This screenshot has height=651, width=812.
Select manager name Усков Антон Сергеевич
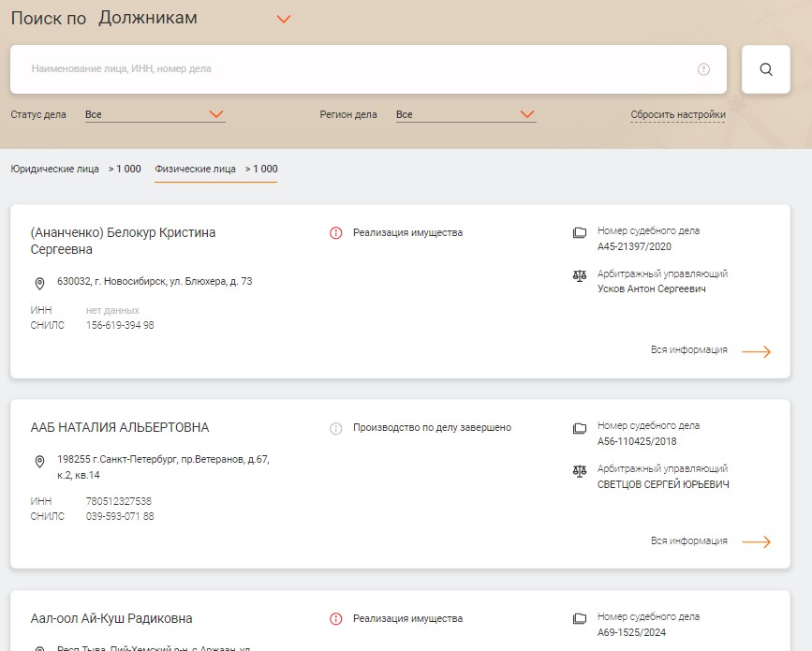(x=652, y=289)
